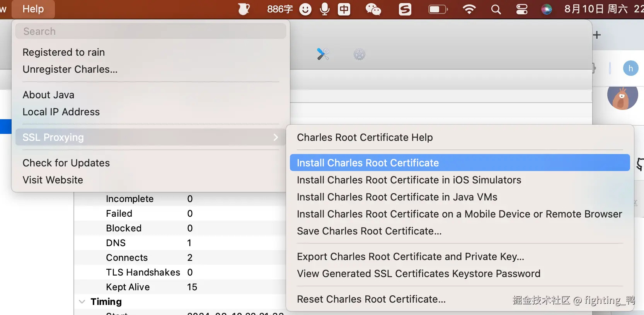Select the Incomplete row
The height and width of the screenshot is (315, 644).
point(180,199)
